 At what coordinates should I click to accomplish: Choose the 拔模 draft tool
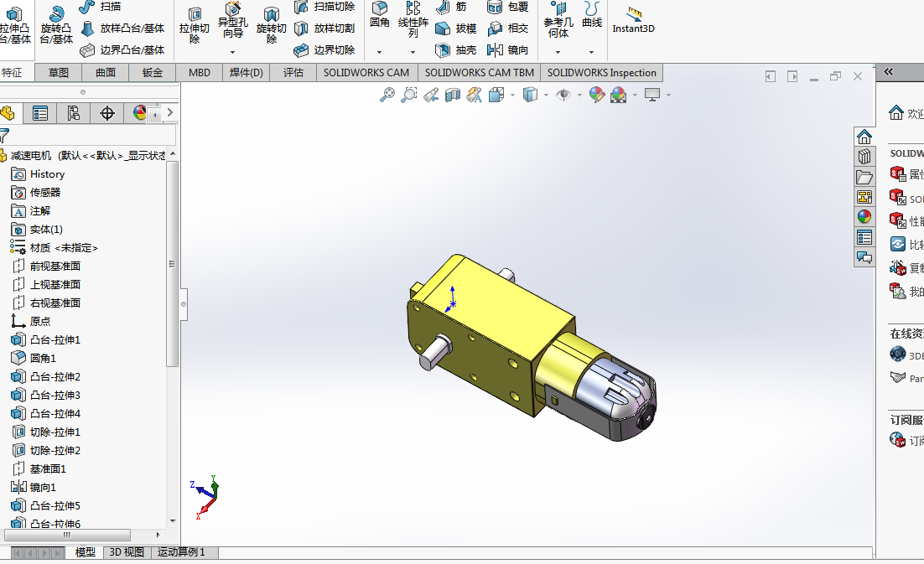pos(455,28)
